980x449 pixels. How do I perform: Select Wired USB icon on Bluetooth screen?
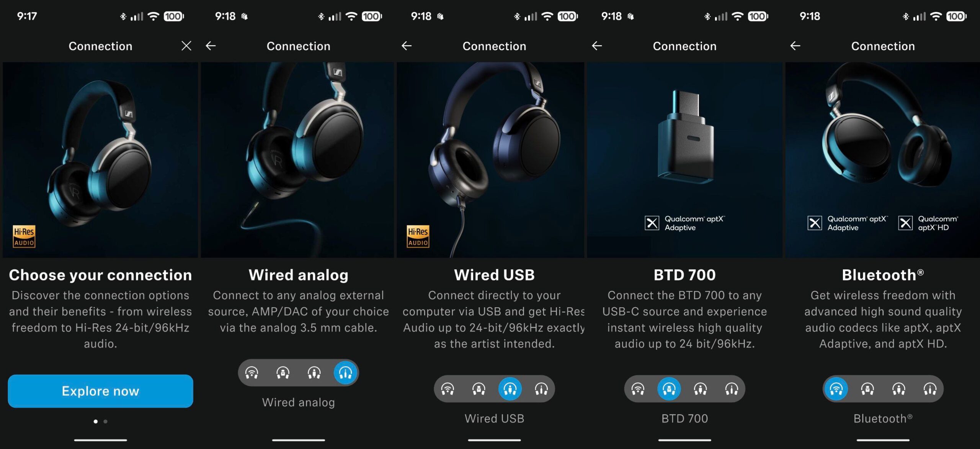(x=898, y=389)
